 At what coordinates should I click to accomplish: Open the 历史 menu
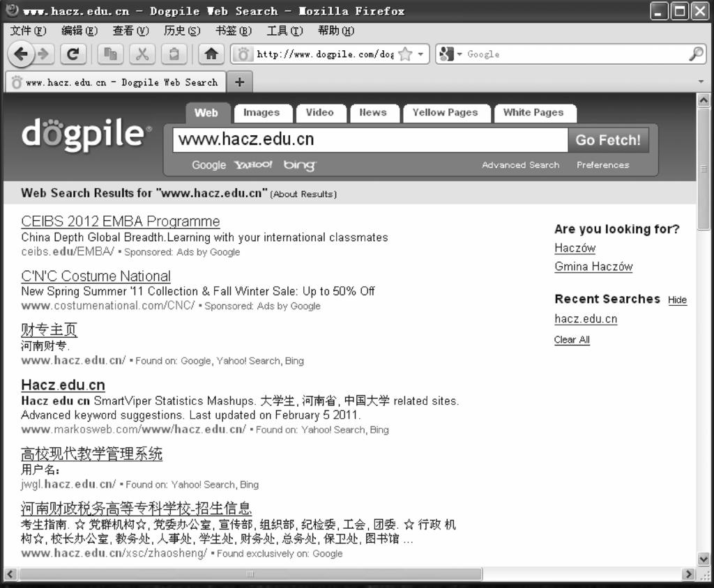tap(182, 31)
